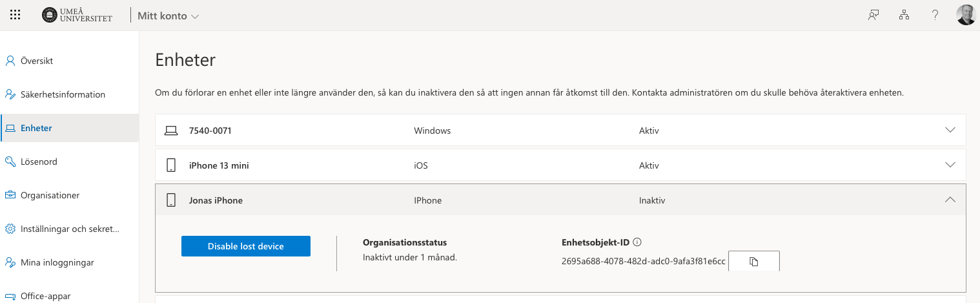The image size is (980, 303).
Task: Click the laptop icon of 7540-0071
Action: pos(170,131)
